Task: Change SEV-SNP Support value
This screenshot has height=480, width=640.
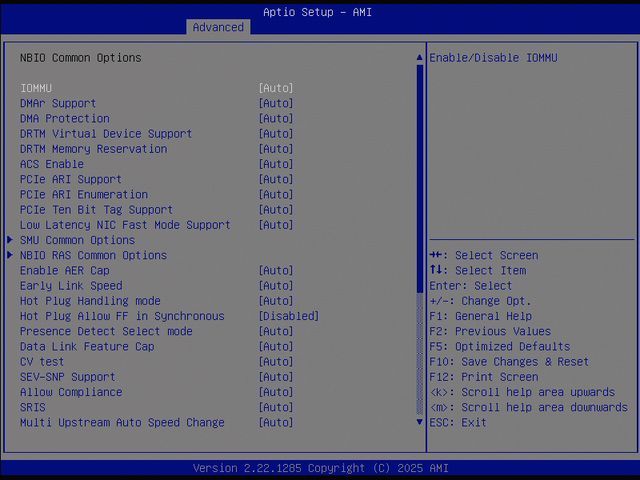Action: click(276, 377)
